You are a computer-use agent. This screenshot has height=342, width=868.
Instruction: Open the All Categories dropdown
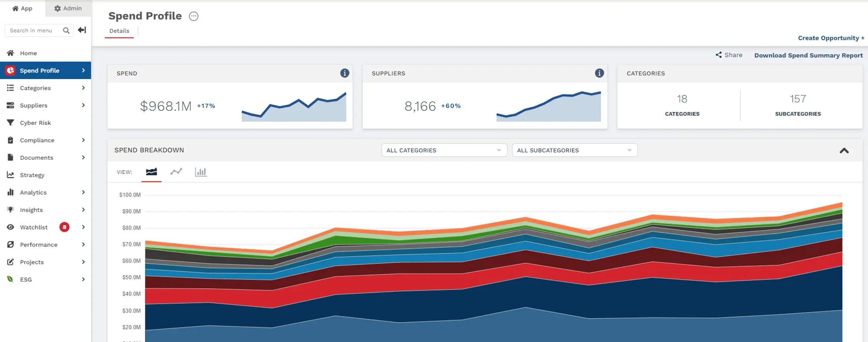tap(444, 150)
